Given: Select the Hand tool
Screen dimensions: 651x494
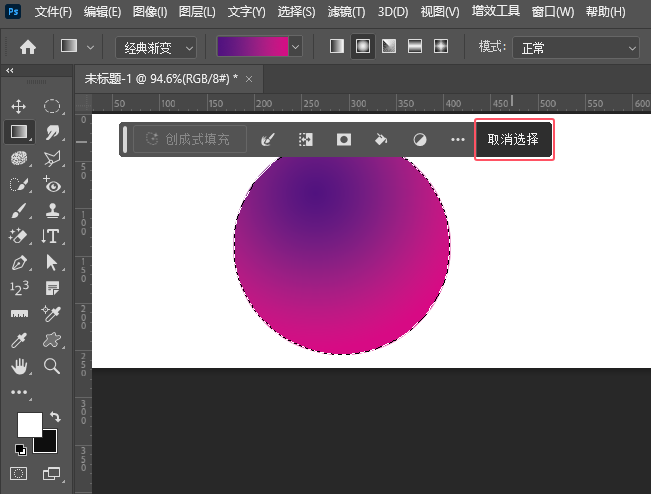Looking at the screenshot, I should click(x=19, y=367).
